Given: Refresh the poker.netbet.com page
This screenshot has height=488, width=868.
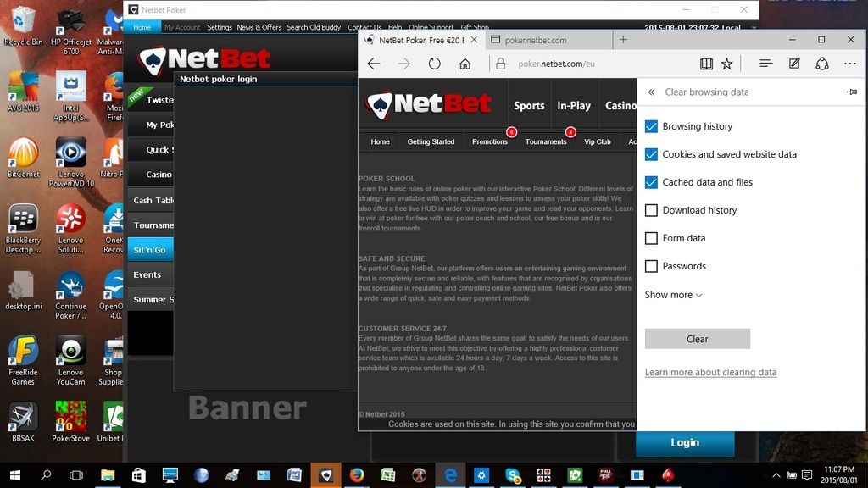Looking at the screenshot, I should pyautogui.click(x=435, y=64).
